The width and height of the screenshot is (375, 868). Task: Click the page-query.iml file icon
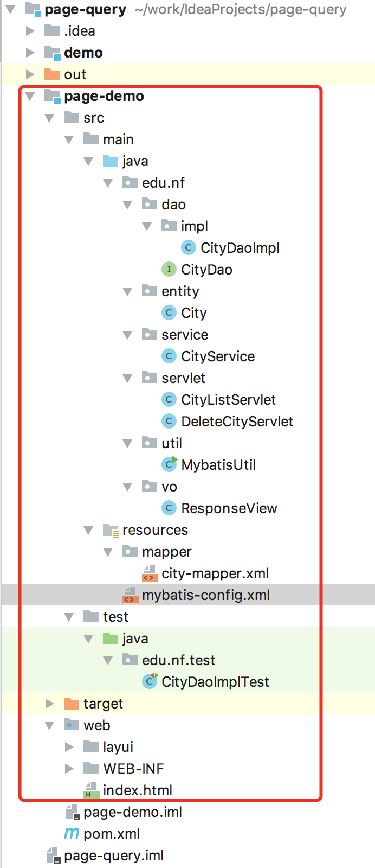click(53, 856)
